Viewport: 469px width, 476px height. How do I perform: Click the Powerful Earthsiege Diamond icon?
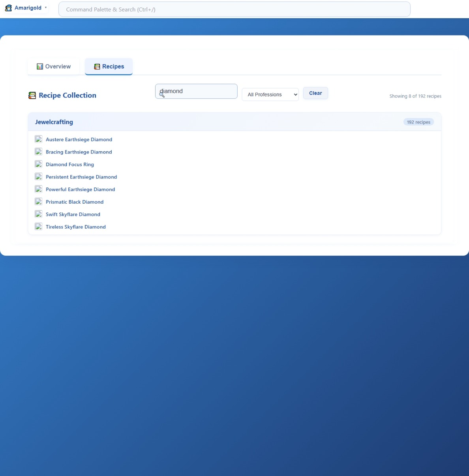coord(38,189)
